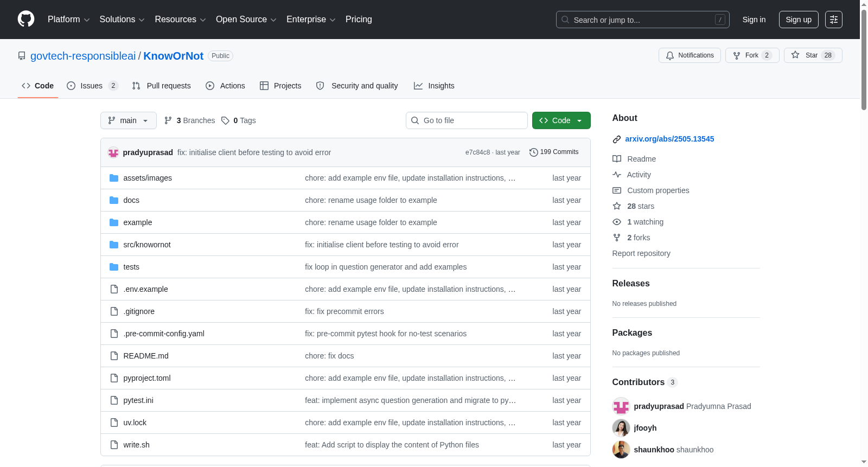Click the Sign up button

click(799, 20)
